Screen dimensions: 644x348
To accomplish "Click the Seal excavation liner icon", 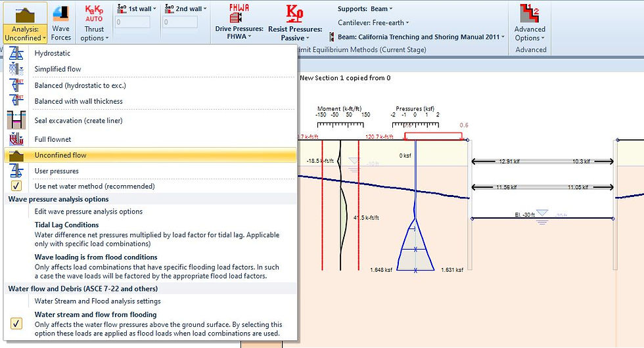I will tap(16, 120).
